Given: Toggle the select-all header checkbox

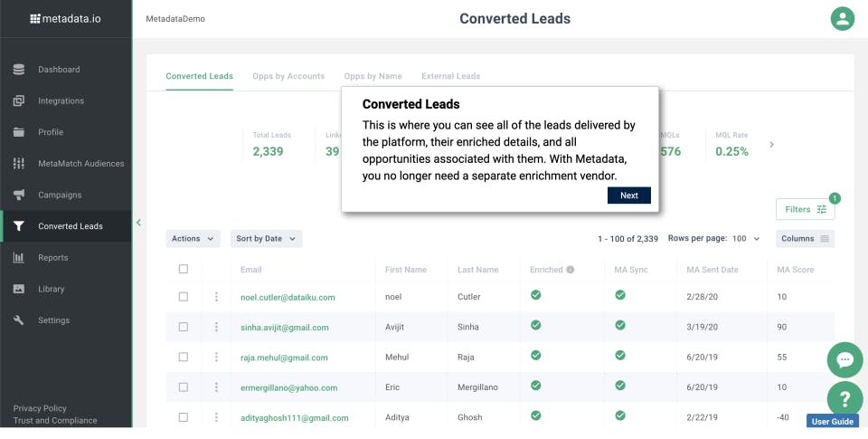Looking at the screenshot, I should (184, 269).
